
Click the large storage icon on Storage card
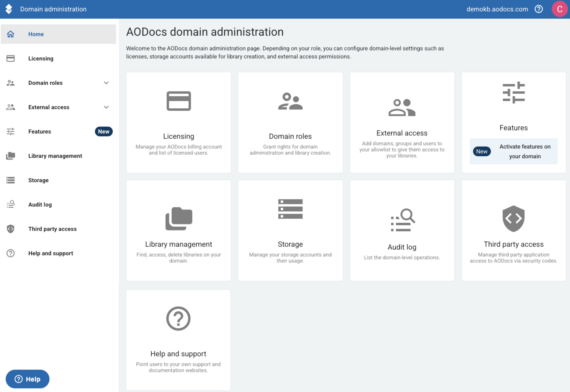290,209
